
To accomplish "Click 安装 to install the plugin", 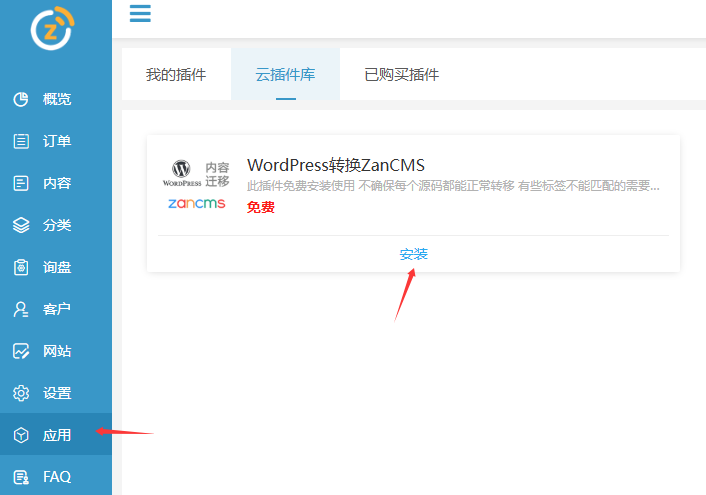I will tap(413, 254).
